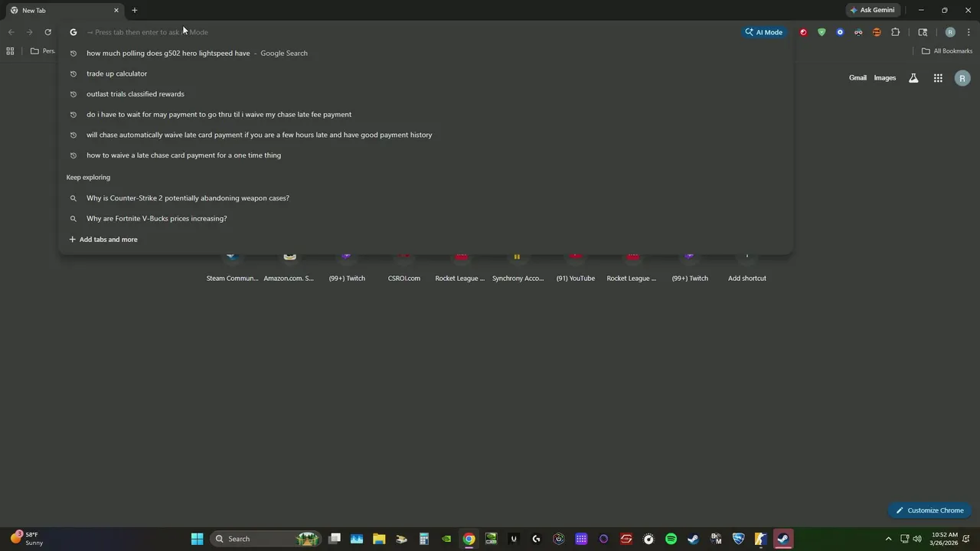Image resolution: width=980 pixels, height=551 pixels.
Task: Click the Windows taskbar Search box
Action: click(x=265, y=539)
